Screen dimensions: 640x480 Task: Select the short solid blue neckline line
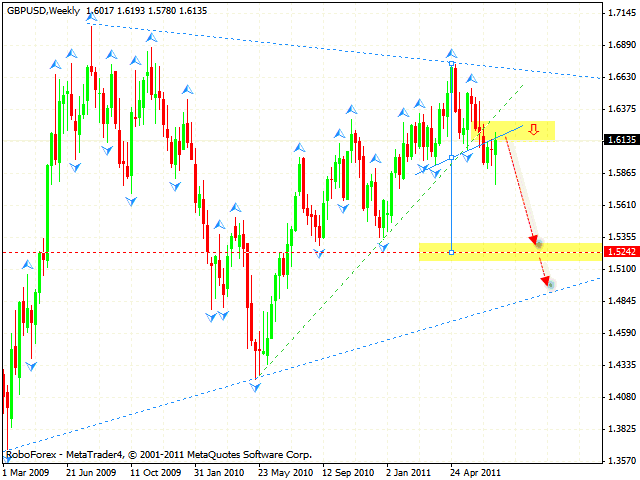(469, 150)
